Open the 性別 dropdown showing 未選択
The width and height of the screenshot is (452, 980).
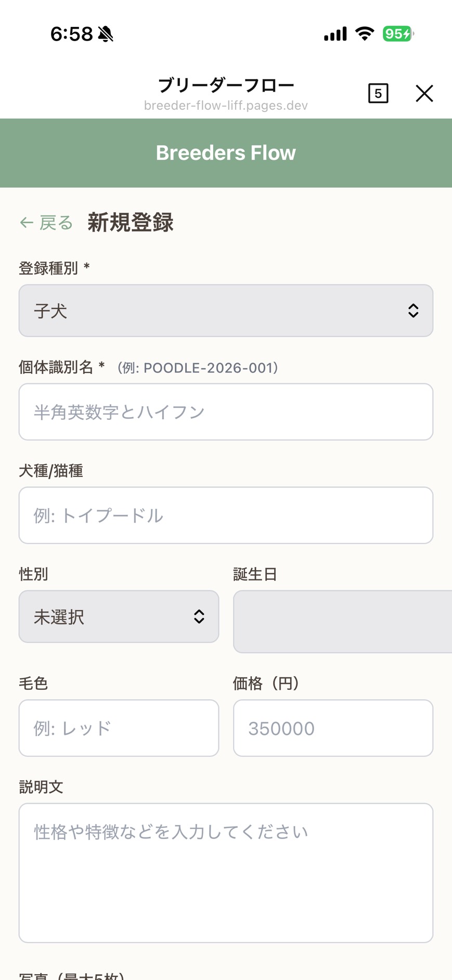[119, 616]
